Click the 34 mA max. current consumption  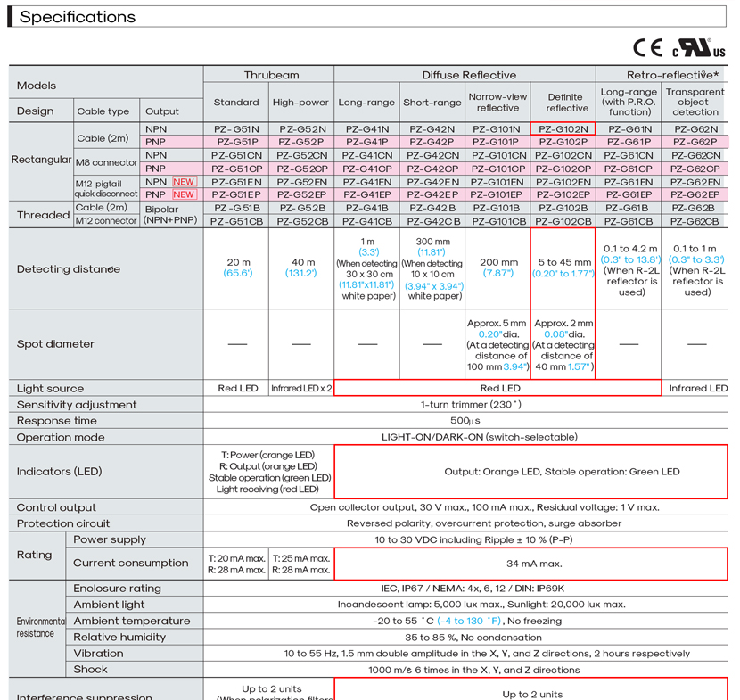(x=534, y=564)
